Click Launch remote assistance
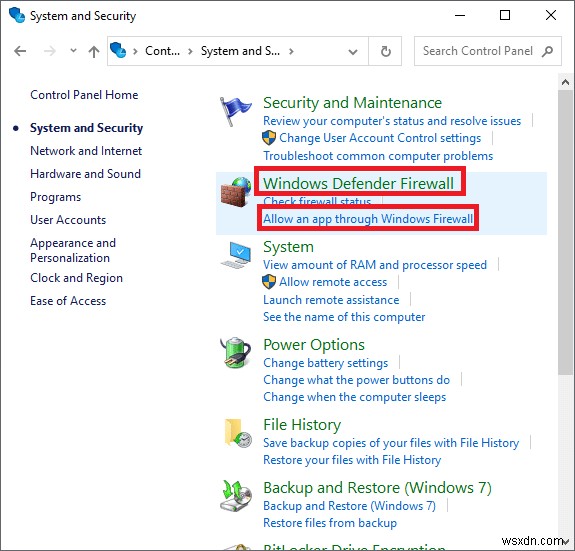575x551 pixels. (x=331, y=300)
